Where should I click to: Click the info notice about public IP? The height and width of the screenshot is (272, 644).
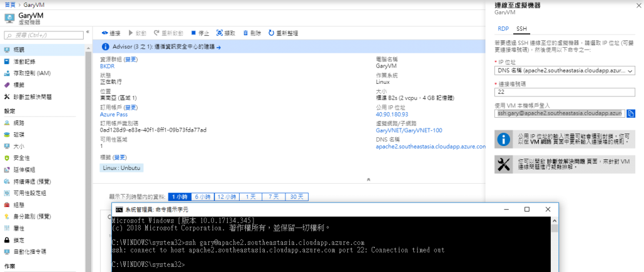click(565, 139)
